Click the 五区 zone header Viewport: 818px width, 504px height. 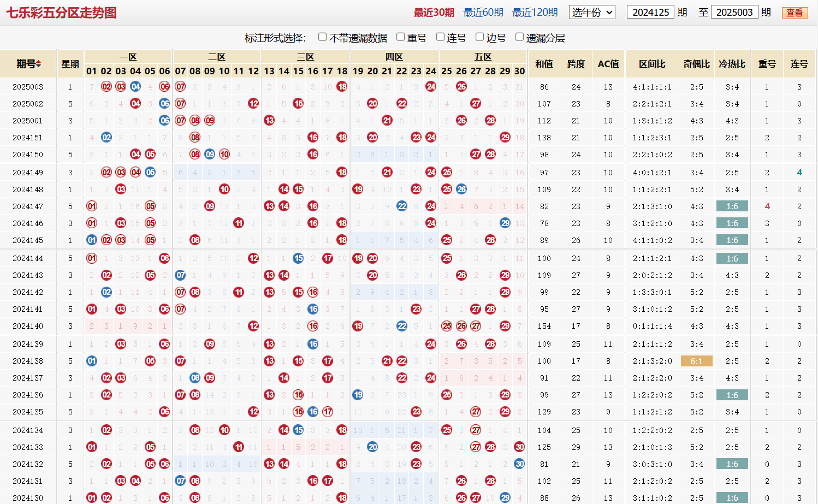coord(483,57)
